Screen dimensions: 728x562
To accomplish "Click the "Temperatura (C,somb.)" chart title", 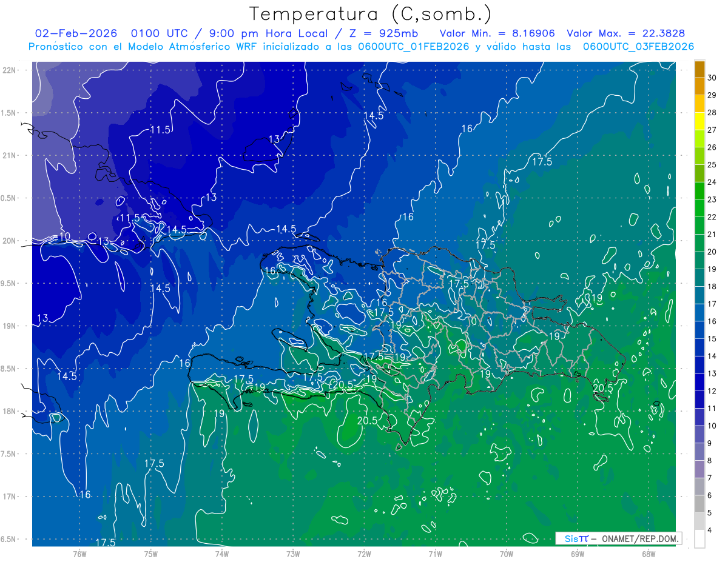I will (x=370, y=14).
